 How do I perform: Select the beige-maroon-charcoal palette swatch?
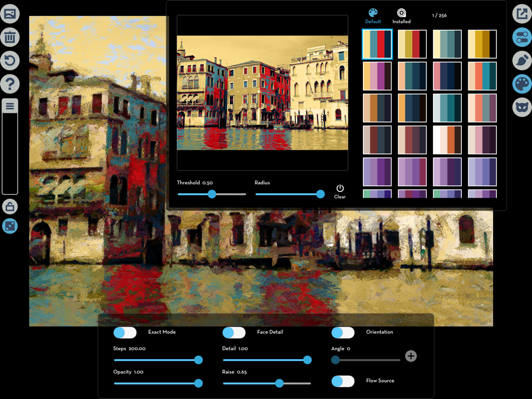[377, 140]
